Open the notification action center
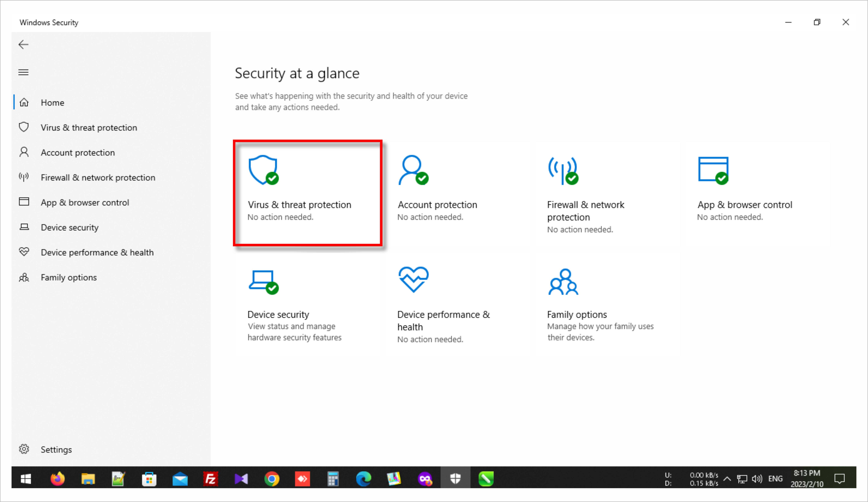The image size is (868, 502). click(839, 479)
